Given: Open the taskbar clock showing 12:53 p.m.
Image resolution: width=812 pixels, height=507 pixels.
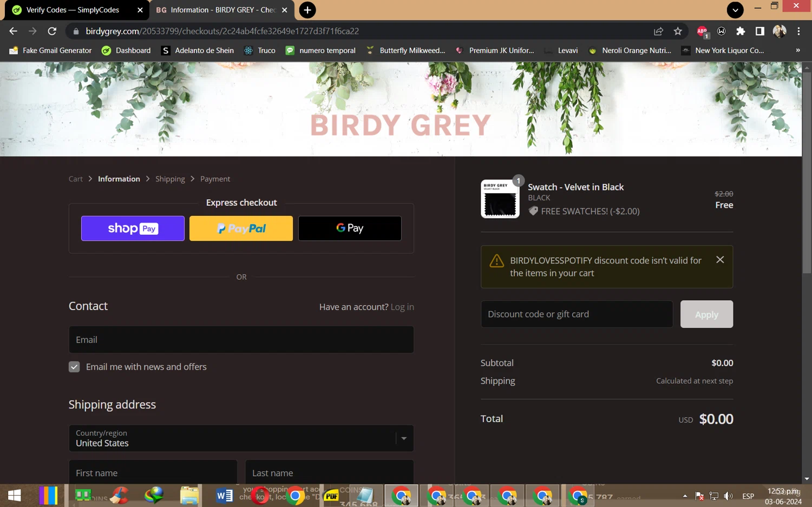Looking at the screenshot, I should click(x=783, y=496).
